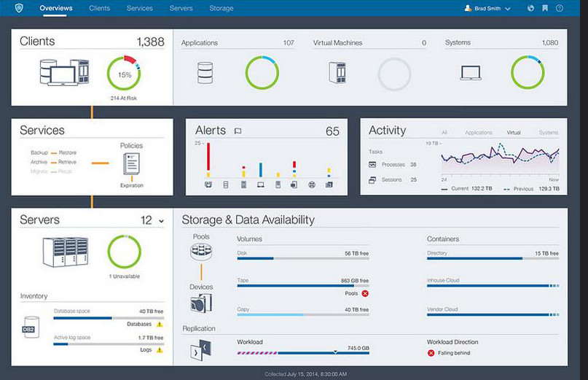Open the Storage tab

click(x=222, y=8)
